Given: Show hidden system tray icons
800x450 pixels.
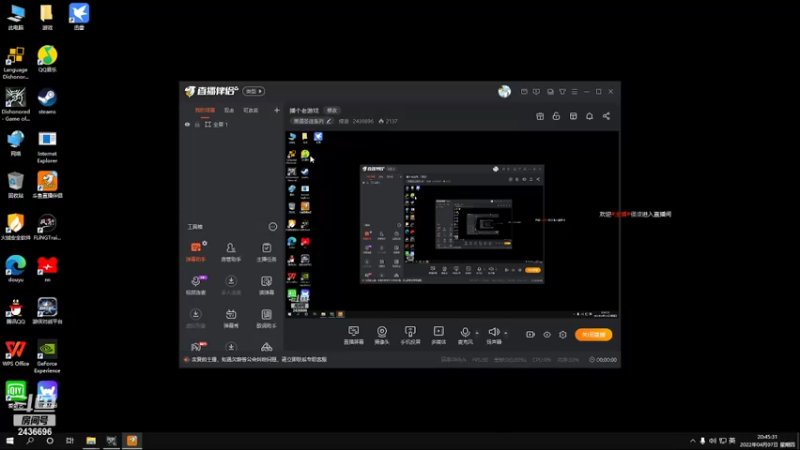Looking at the screenshot, I should tap(692, 441).
